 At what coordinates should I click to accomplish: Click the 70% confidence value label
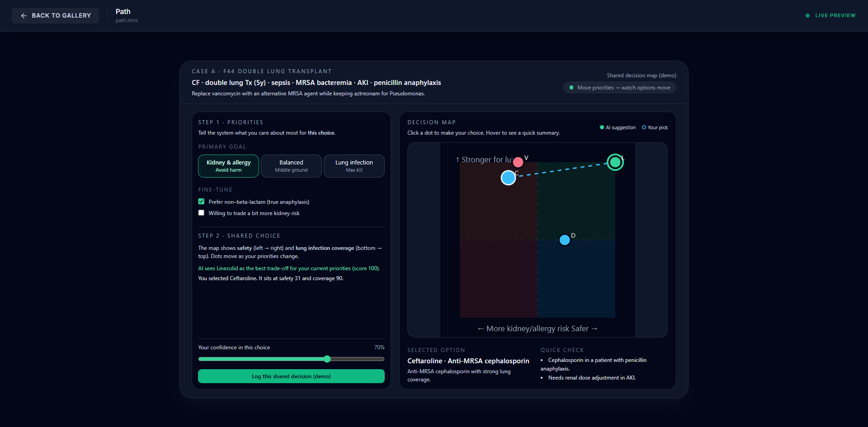[x=379, y=347]
